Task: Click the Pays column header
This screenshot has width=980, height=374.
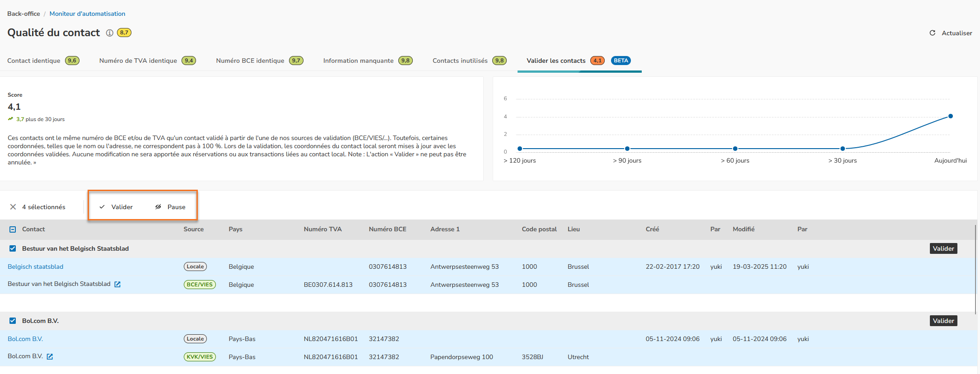Action: (x=236, y=229)
